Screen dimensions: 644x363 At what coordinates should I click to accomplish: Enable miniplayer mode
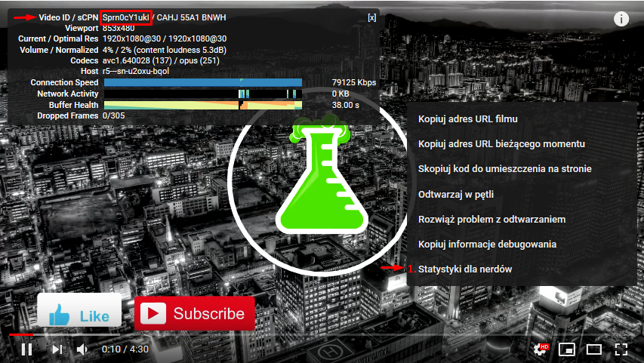pos(567,349)
